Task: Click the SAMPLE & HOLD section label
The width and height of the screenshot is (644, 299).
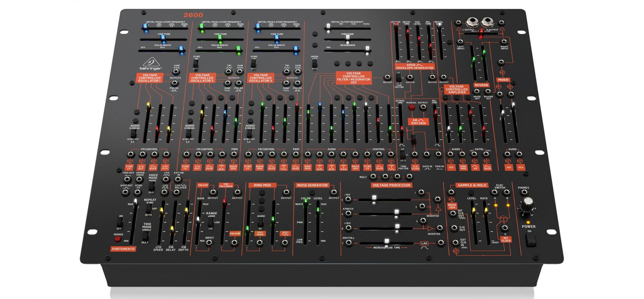Action: point(472,185)
